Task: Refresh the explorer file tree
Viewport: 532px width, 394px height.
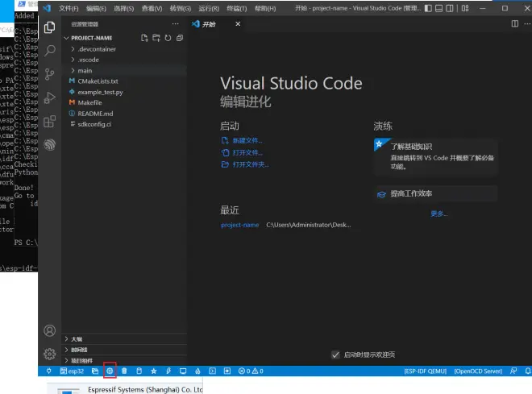Action: click(168, 38)
